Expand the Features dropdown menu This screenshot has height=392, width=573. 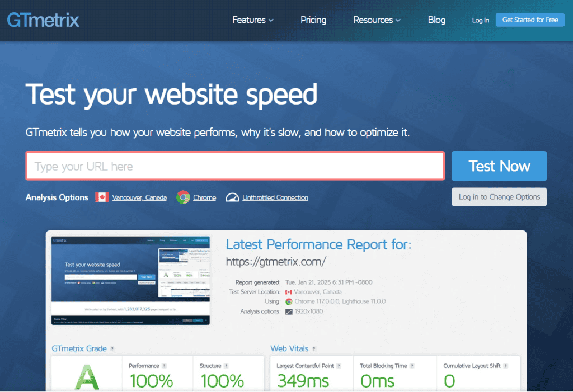pyautogui.click(x=253, y=20)
